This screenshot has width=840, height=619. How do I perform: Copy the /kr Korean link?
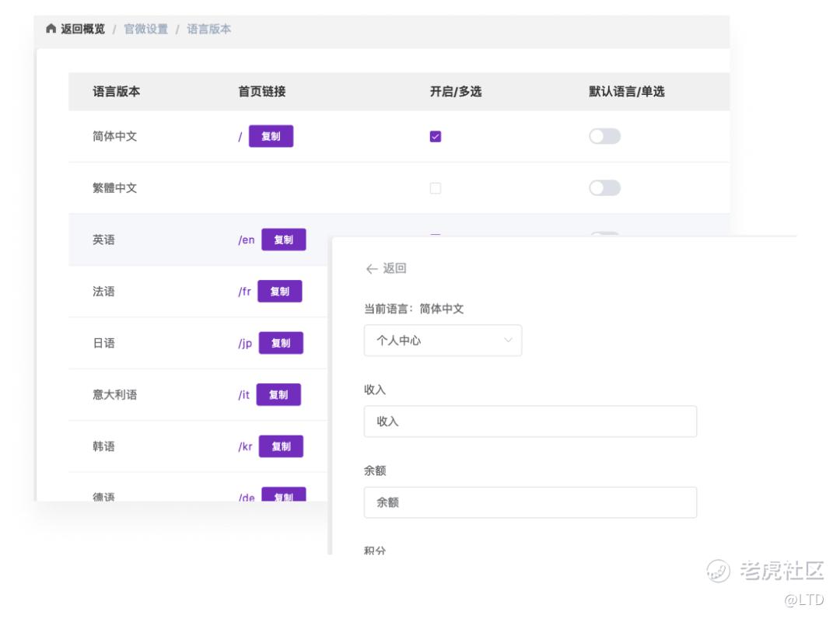coord(280,446)
